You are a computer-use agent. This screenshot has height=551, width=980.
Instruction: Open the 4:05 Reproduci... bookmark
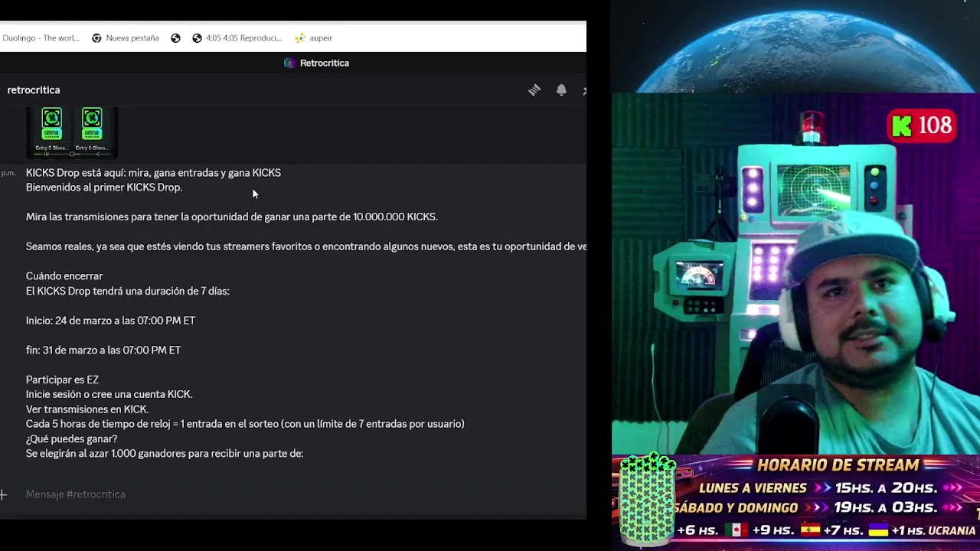(x=237, y=37)
